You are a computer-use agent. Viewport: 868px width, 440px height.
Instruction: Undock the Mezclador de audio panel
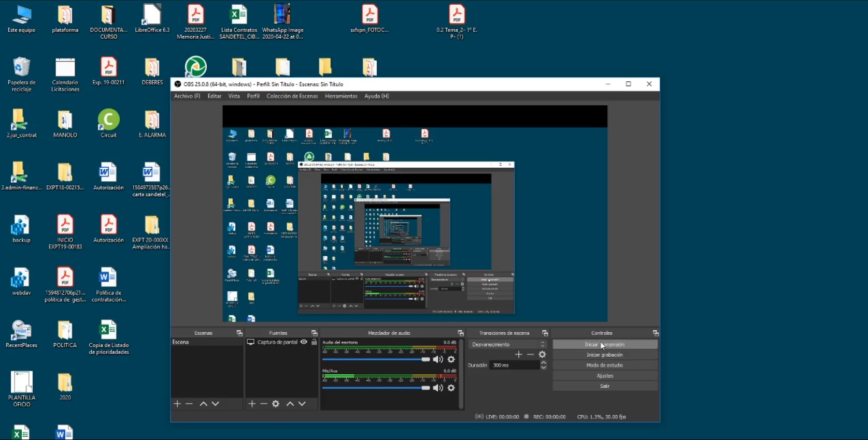(x=460, y=333)
